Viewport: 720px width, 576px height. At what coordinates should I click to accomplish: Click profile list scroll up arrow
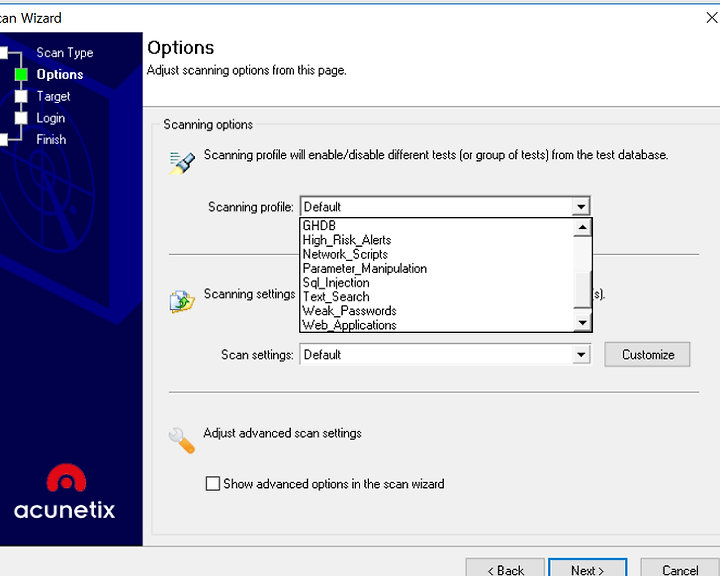583,227
